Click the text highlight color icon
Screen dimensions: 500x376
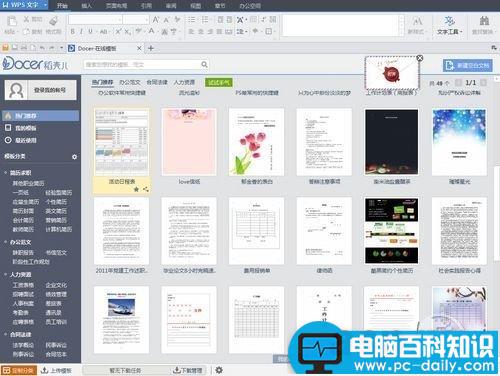(138, 31)
